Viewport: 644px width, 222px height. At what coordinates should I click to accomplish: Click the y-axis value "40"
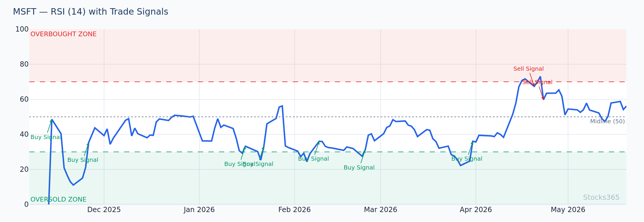click(x=24, y=134)
